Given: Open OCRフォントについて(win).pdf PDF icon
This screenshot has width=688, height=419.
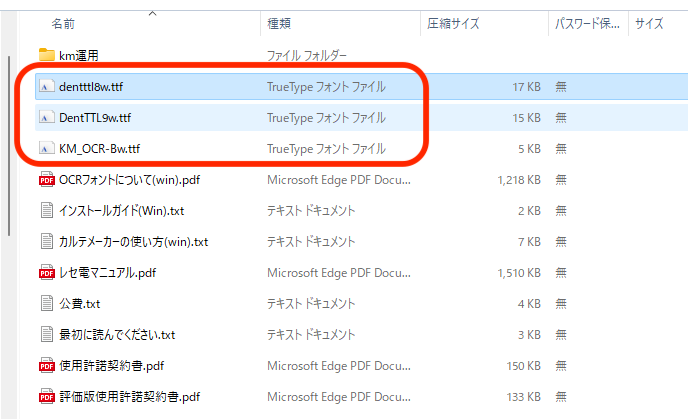Looking at the screenshot, I should point(46,180).
